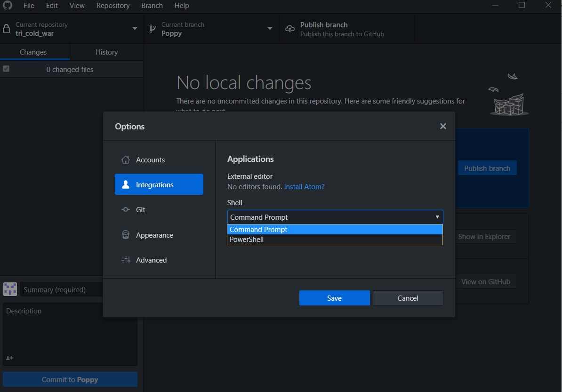Viewport: 562px width, 392px height.
Task: Click the blue Publish branch button
Action: 487,168
